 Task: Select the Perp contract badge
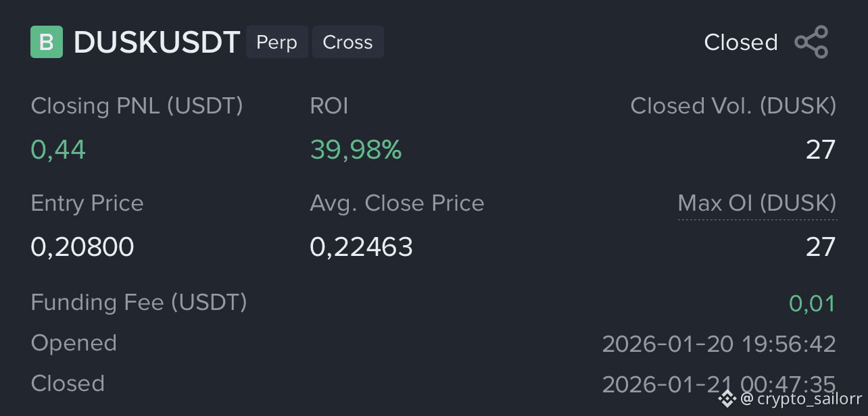276,42
